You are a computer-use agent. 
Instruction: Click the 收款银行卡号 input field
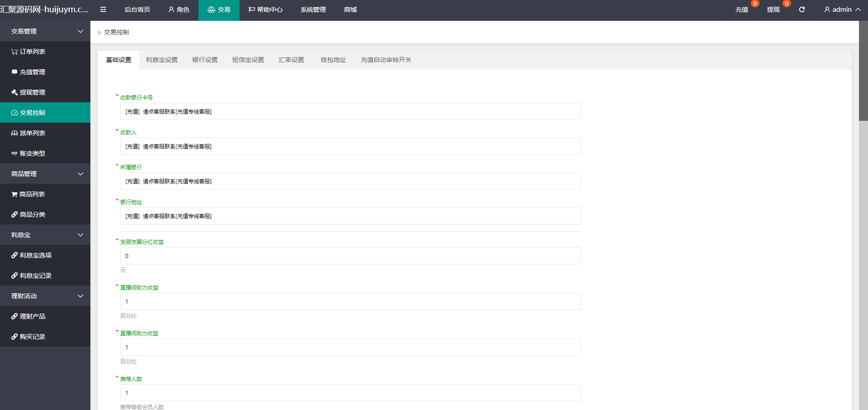350,111
